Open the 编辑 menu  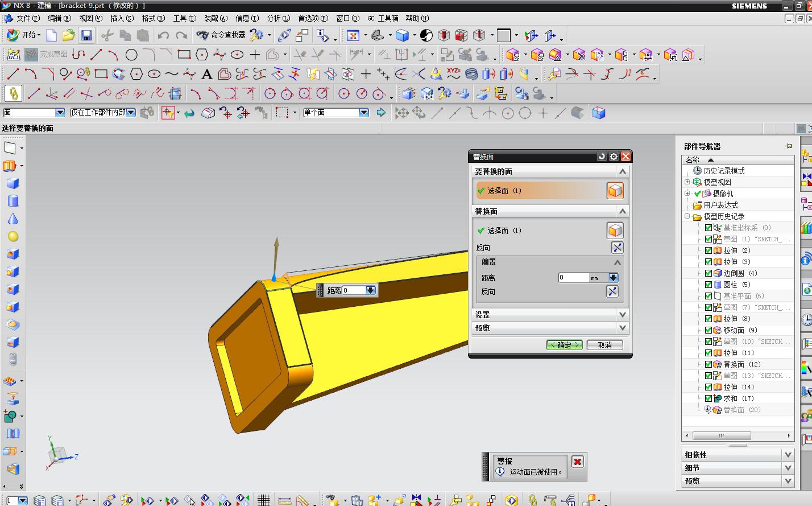(59, 18)
